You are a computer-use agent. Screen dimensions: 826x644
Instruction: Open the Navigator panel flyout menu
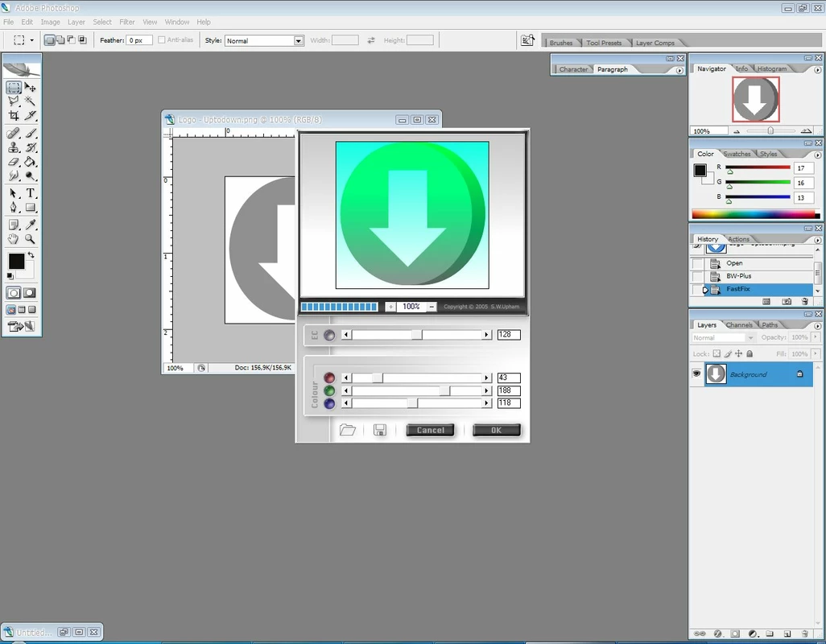point(818,69)
